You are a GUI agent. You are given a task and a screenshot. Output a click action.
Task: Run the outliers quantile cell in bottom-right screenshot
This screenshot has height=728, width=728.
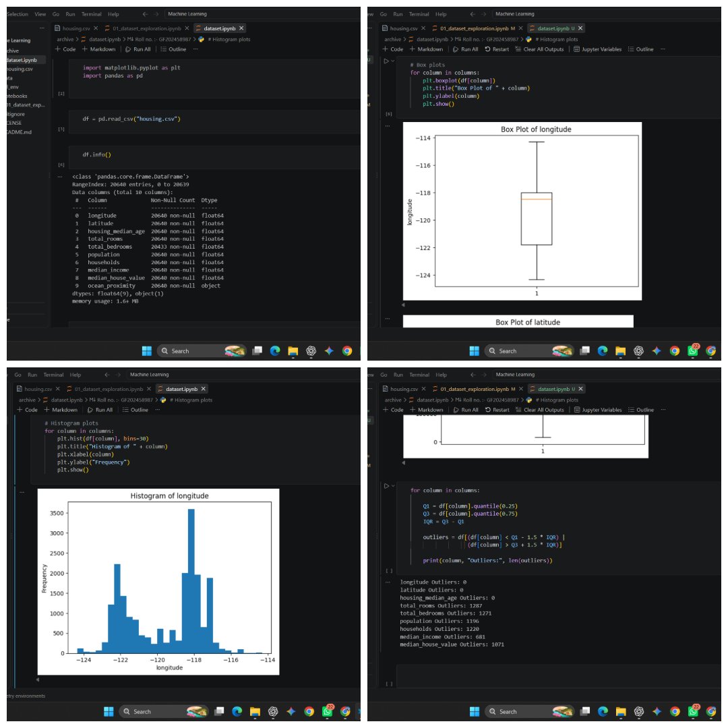[386, 486]
